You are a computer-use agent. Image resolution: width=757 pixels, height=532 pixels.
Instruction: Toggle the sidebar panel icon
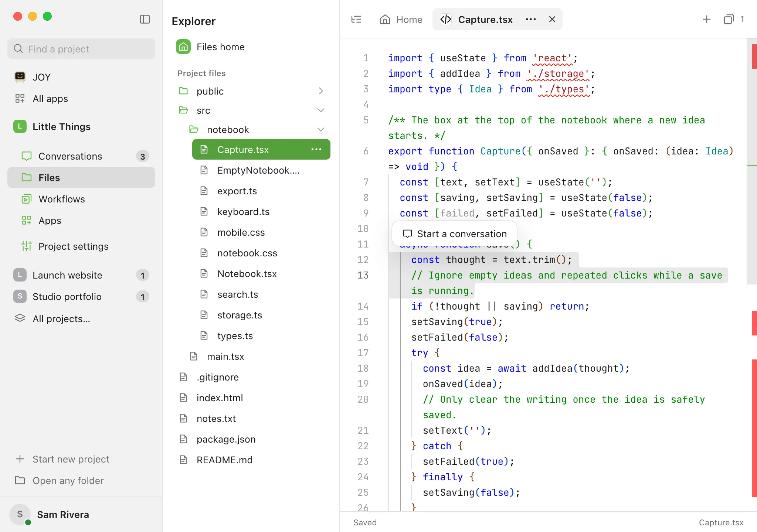point(145,19)
